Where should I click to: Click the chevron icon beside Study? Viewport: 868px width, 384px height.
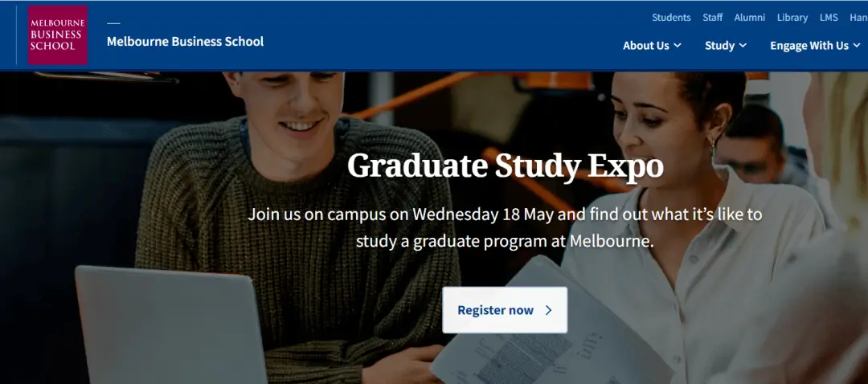pyautogui.click(x=743, y=46)
